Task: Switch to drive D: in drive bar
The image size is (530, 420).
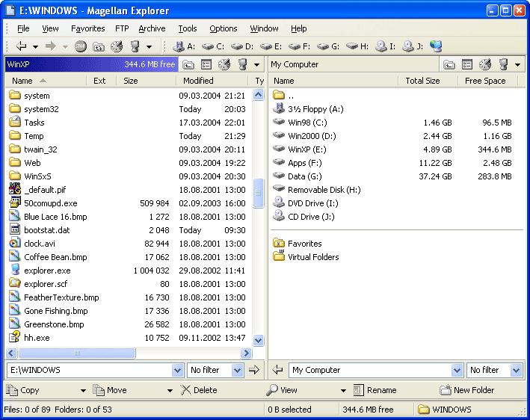Action: tap(242, 46)
